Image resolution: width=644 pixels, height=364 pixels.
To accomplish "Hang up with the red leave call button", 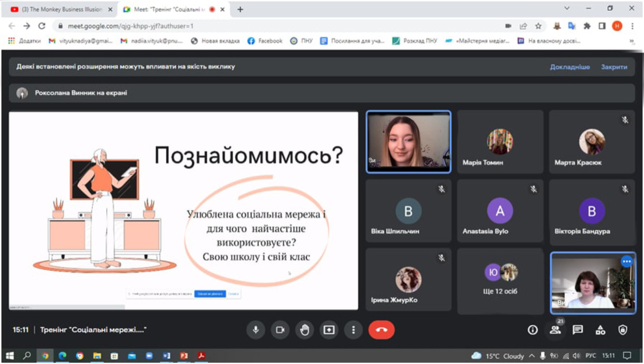I will 381,330.
